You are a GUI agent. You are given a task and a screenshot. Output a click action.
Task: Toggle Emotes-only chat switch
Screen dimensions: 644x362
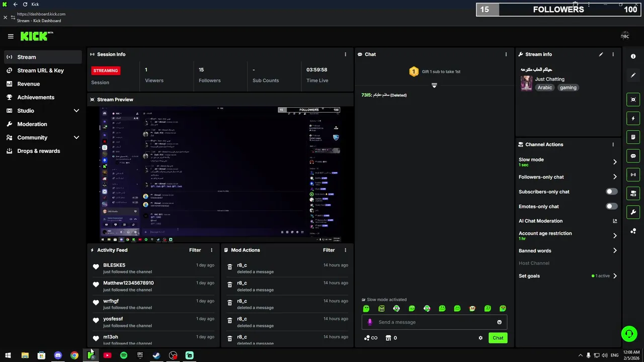click(x=611, y=206)
